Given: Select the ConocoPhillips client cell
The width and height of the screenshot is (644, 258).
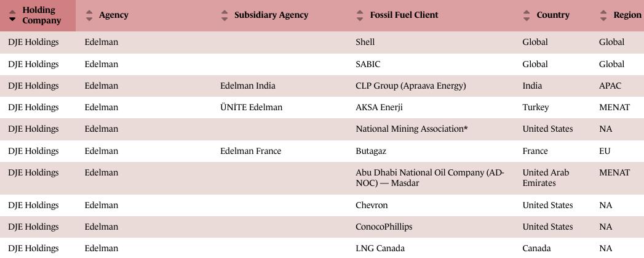Looking at the screenshot, I should (384, 227).
